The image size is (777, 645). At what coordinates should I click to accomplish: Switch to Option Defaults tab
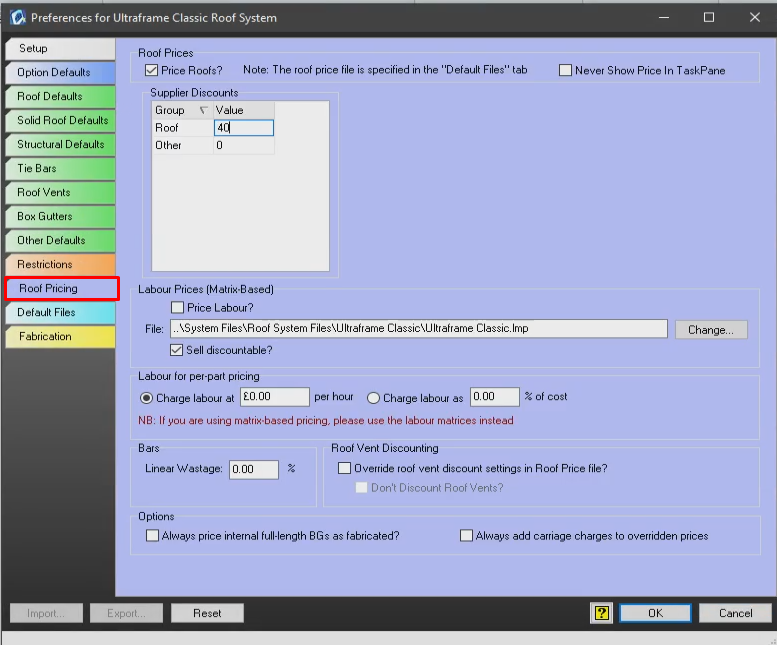[60, 72]
